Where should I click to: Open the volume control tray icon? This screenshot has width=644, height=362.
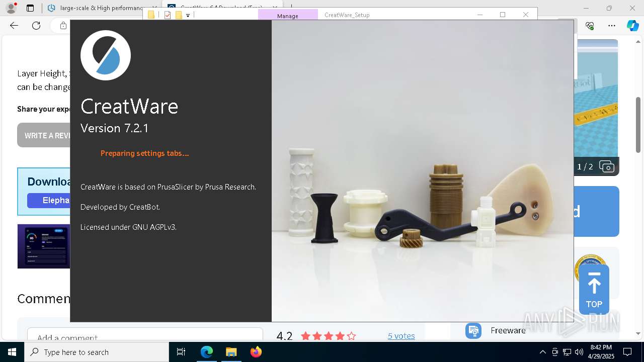[x=579, y=352]
